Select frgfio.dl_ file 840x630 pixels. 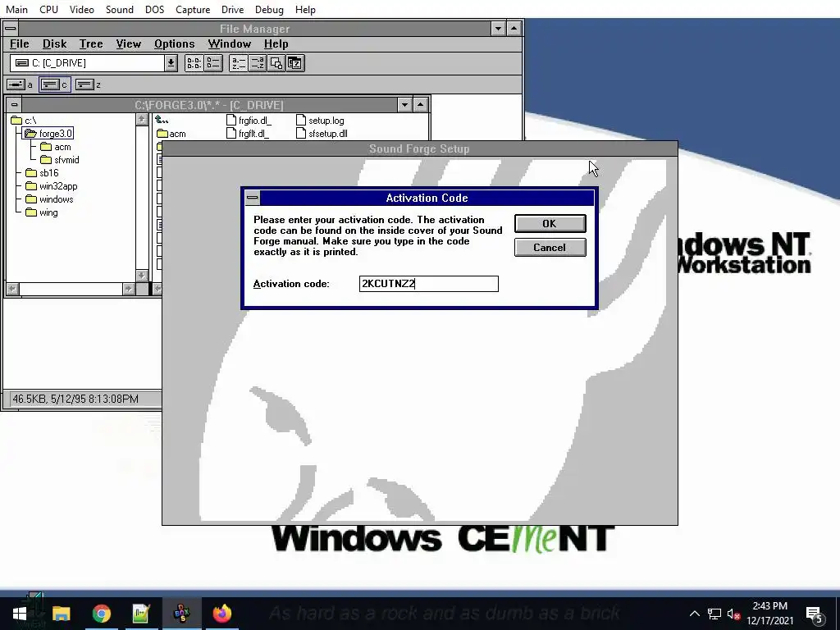249,121
